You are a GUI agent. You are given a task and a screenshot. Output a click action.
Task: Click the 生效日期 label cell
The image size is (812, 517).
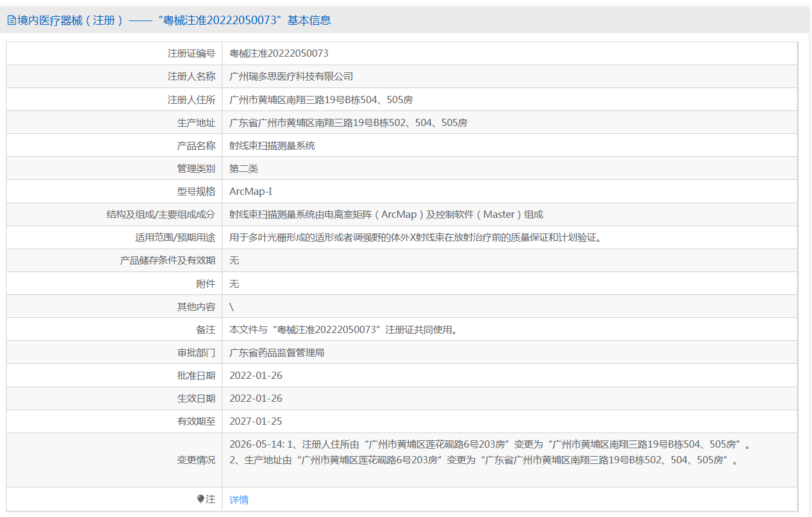[x=115, y=398]
